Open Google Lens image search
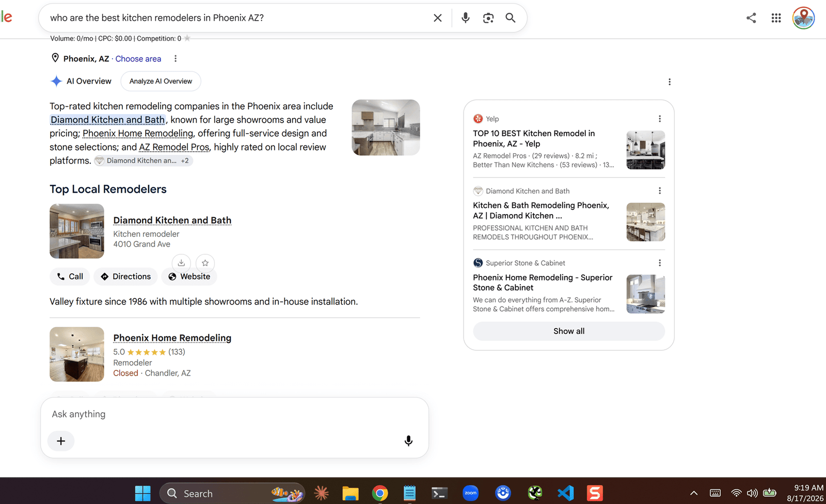 (x=488, y=18)
